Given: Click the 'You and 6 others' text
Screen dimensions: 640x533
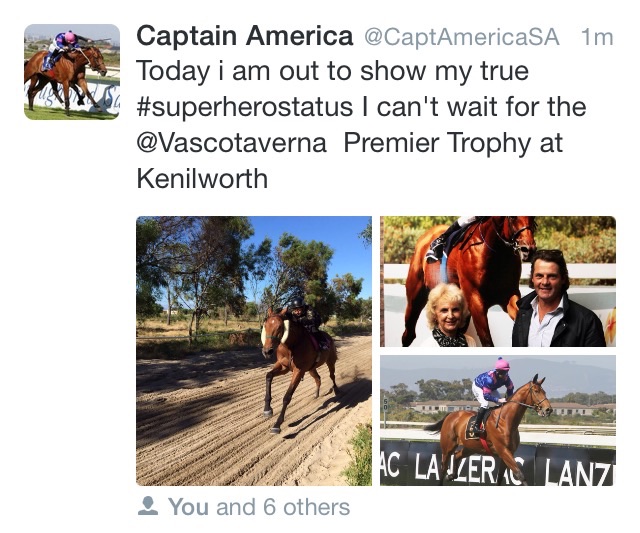Looking at the screenshot, I should [259, 507].
